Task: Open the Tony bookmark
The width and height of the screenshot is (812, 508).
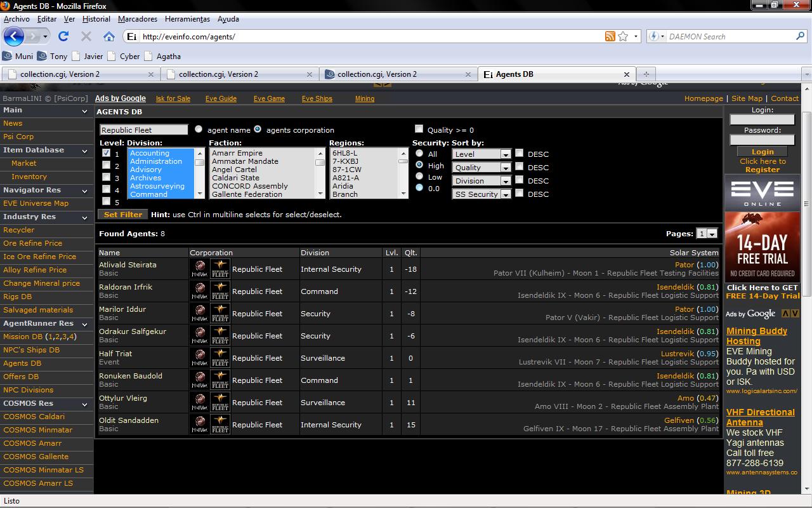Action: point(52,56)
